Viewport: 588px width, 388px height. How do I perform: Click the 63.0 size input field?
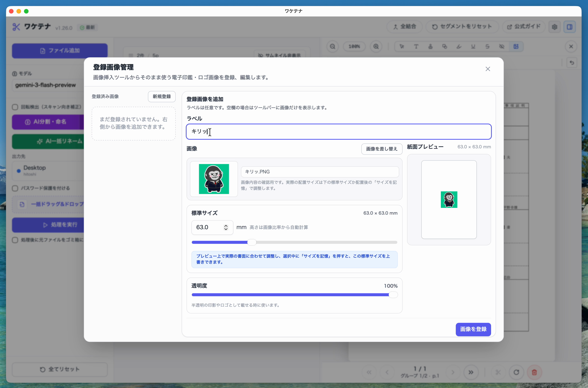[212, 227]
